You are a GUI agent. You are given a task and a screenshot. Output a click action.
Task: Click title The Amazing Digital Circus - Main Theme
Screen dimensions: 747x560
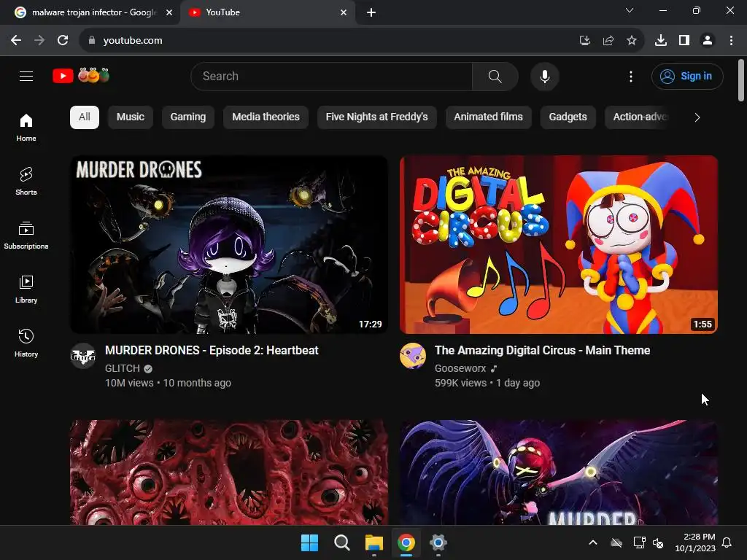click(542, 351)
